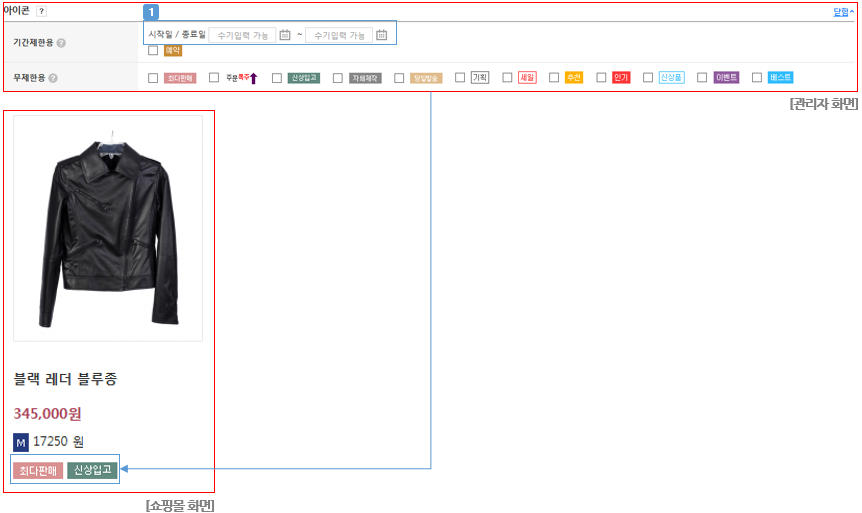Click the 아이콘 section heading

click(x=16, y=11)
